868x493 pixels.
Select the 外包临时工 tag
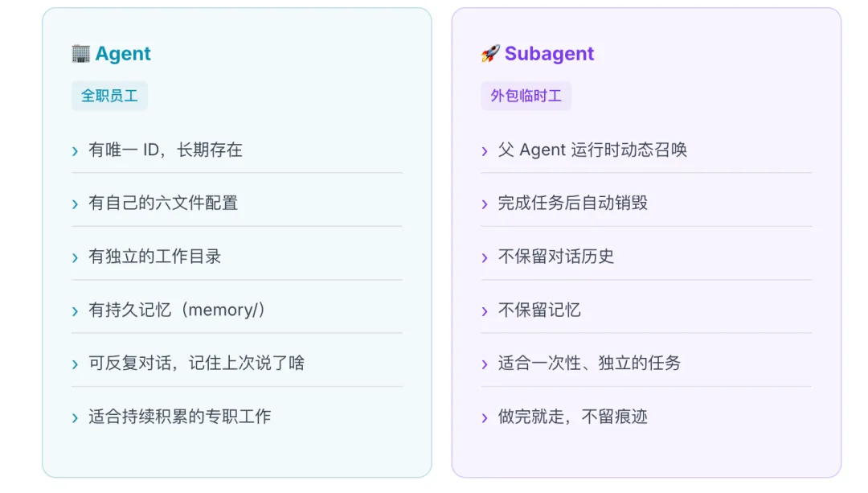pos(526,96)
